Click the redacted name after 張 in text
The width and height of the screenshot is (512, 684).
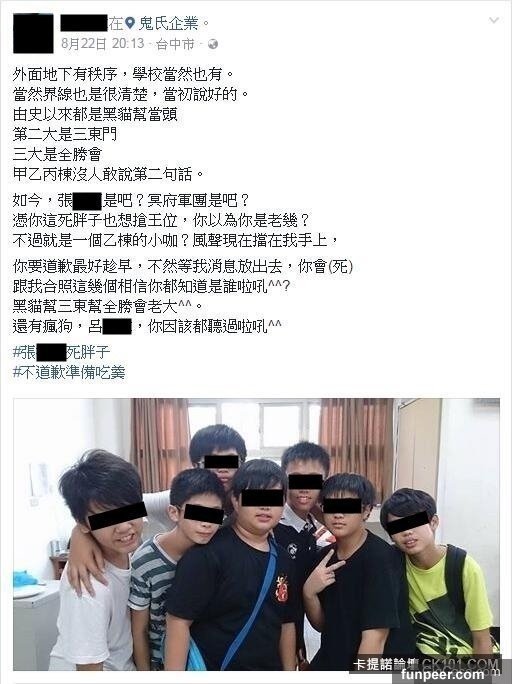[x=88, y=201]
